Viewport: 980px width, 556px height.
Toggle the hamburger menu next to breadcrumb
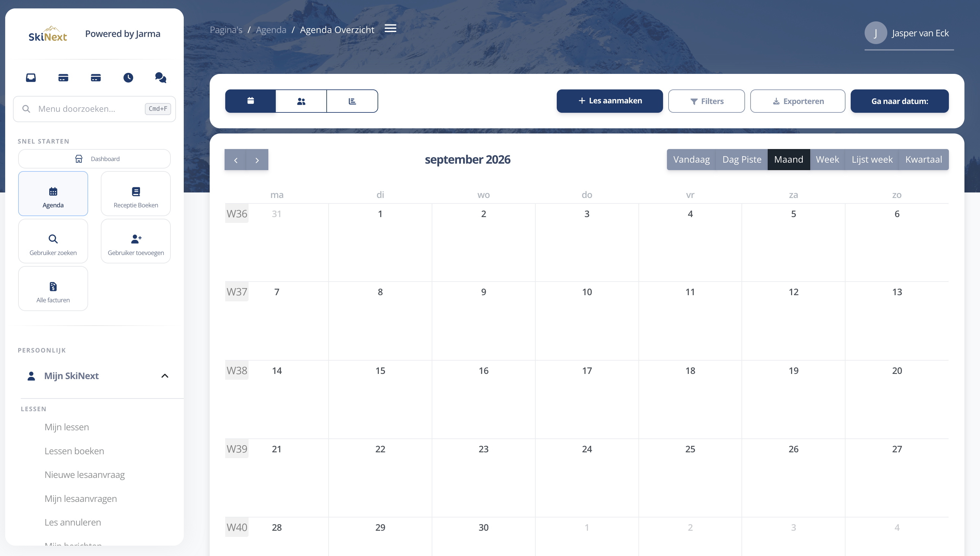coord(390,28)
